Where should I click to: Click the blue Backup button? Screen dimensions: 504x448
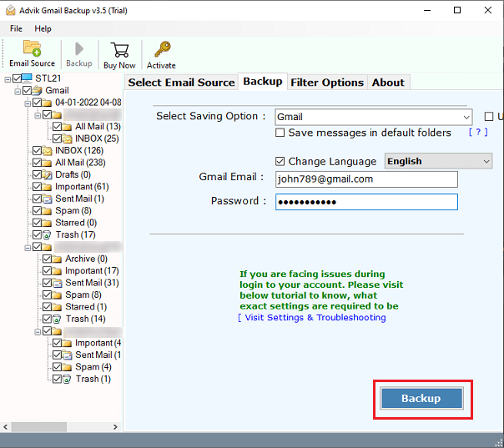point(421,398)
